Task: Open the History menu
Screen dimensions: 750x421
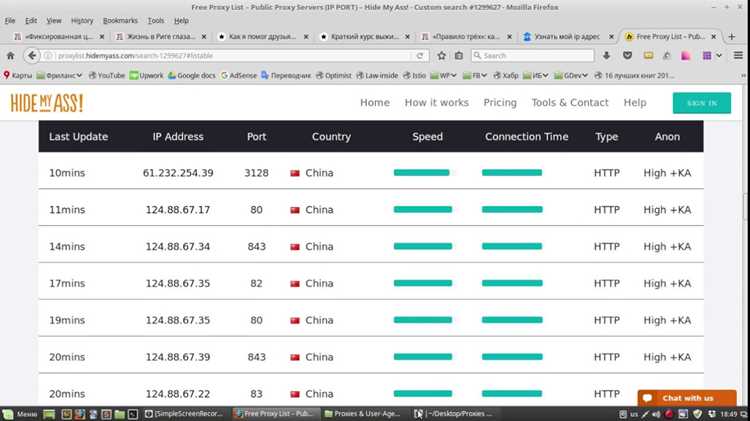Action: tap(82, 21)
